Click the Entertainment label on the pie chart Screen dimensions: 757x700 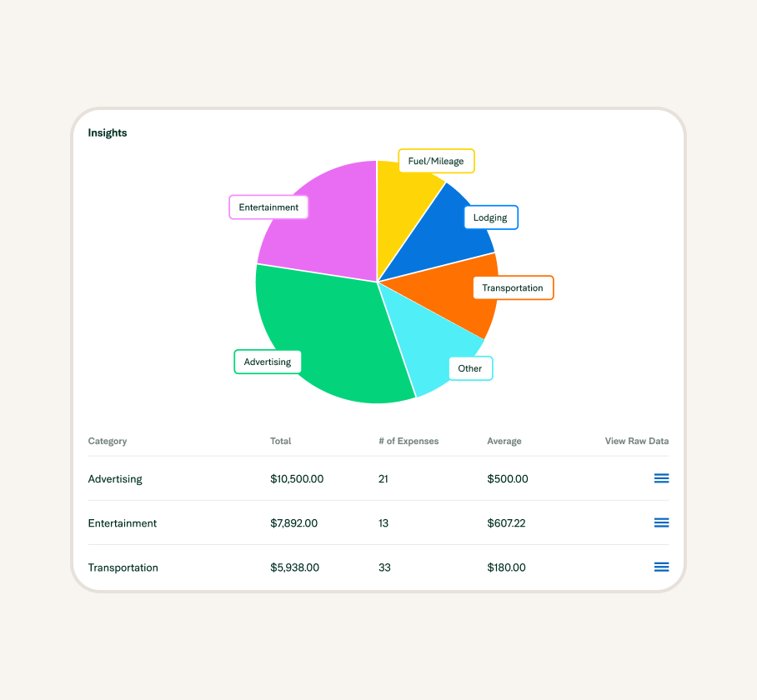tap(268, 207)
